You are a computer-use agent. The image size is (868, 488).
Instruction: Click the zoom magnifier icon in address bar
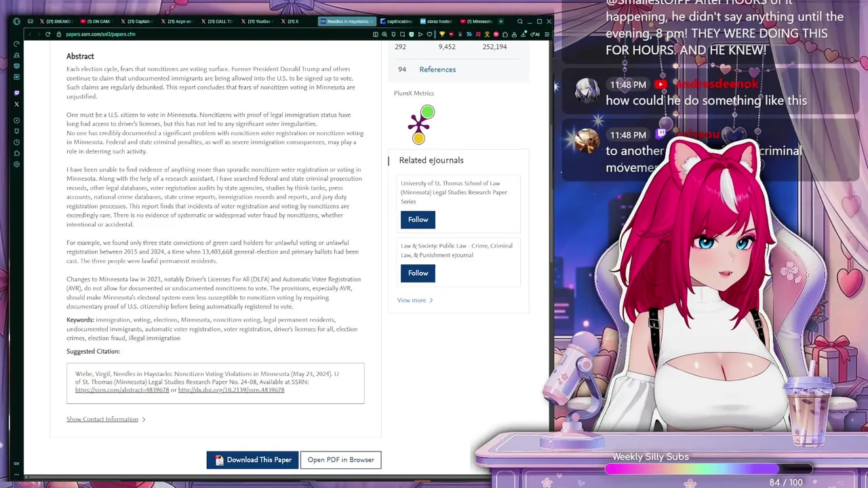[384, 34]
